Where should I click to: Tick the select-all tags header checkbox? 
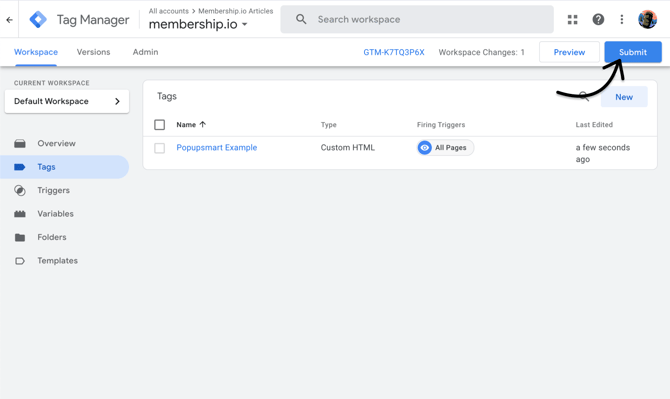coord(159,125)
